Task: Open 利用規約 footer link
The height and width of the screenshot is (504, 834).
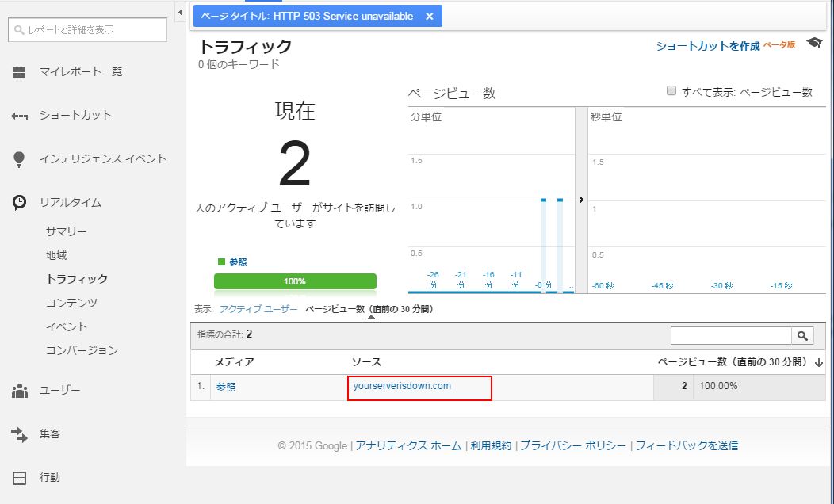Action: [491, 445]
